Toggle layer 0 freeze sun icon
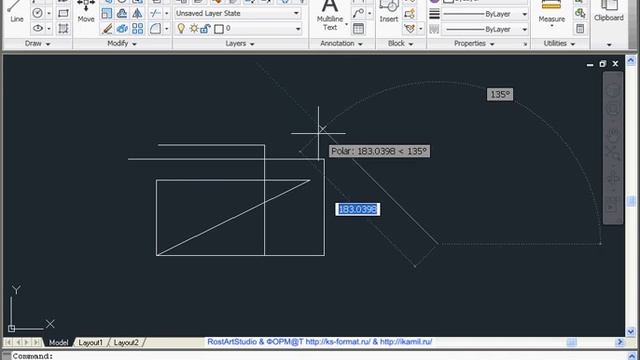Screen dimensions: 640x360 pos(194,29)
